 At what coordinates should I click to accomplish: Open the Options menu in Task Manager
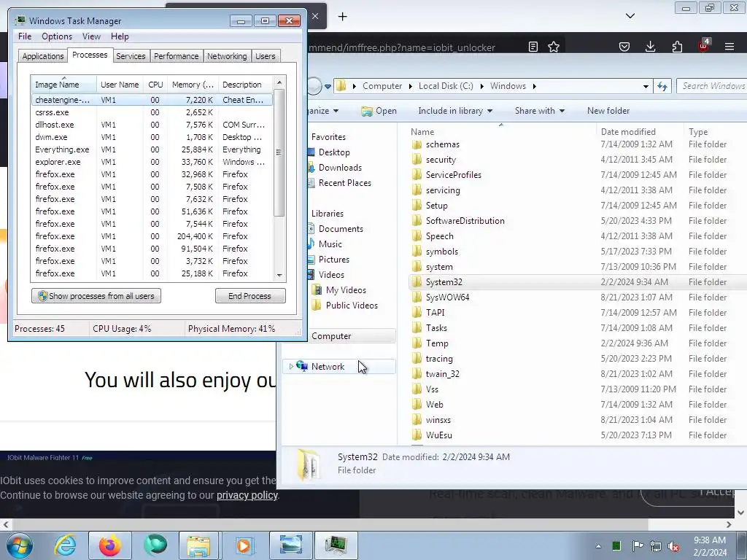57,36
